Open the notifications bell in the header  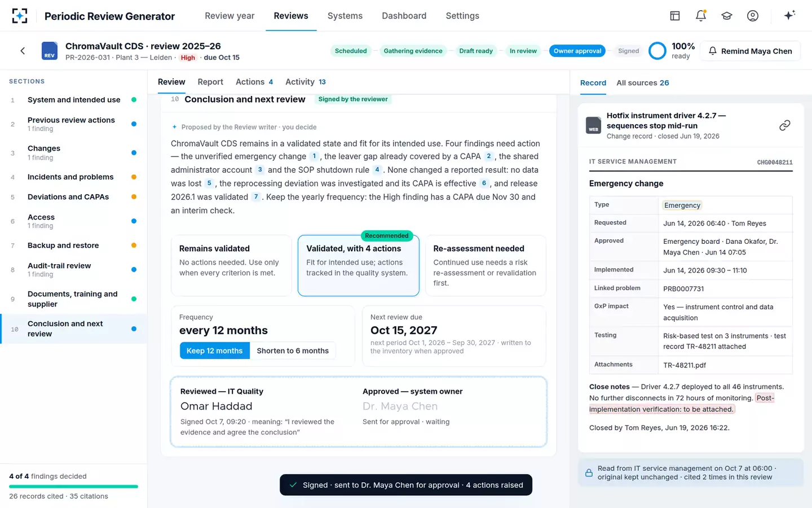701,16
